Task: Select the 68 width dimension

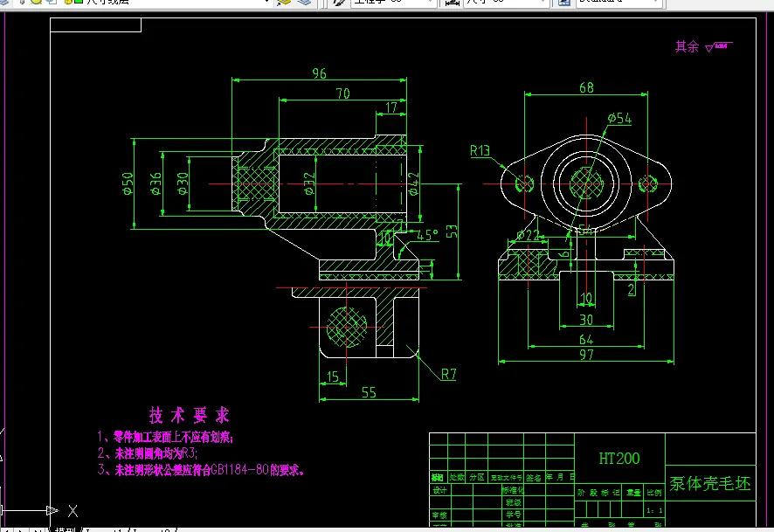Action: [x=586, y=88]
